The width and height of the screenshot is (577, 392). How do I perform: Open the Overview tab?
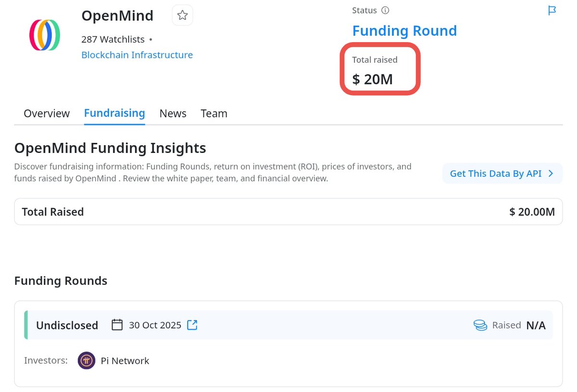tap(47, 114)
